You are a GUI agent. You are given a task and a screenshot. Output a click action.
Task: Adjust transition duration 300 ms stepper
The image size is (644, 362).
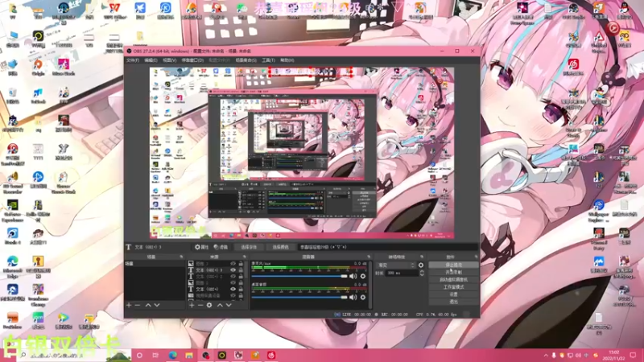(422, 273)
